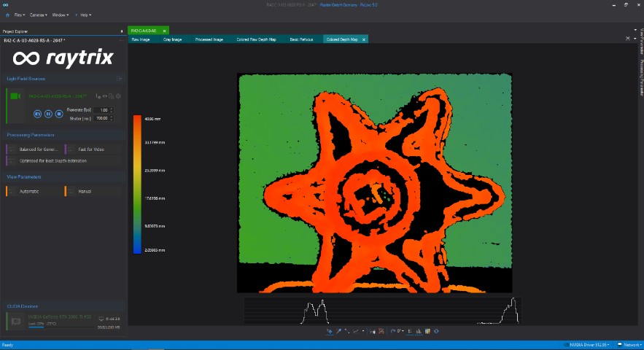This screenshot has width=644, height=350.
Task: Click the Shutter value input field
Action: click(x=101, y=118)
